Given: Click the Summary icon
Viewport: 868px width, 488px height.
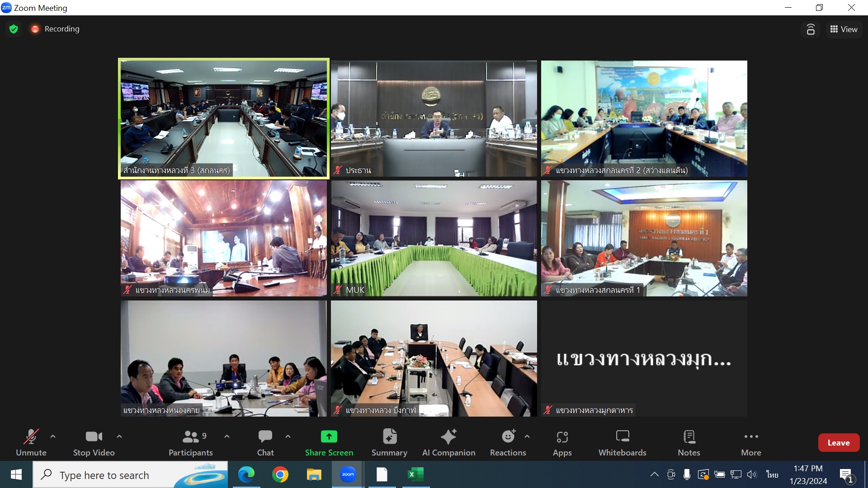Looking at the screenshot, I should [x=389, y=442].
